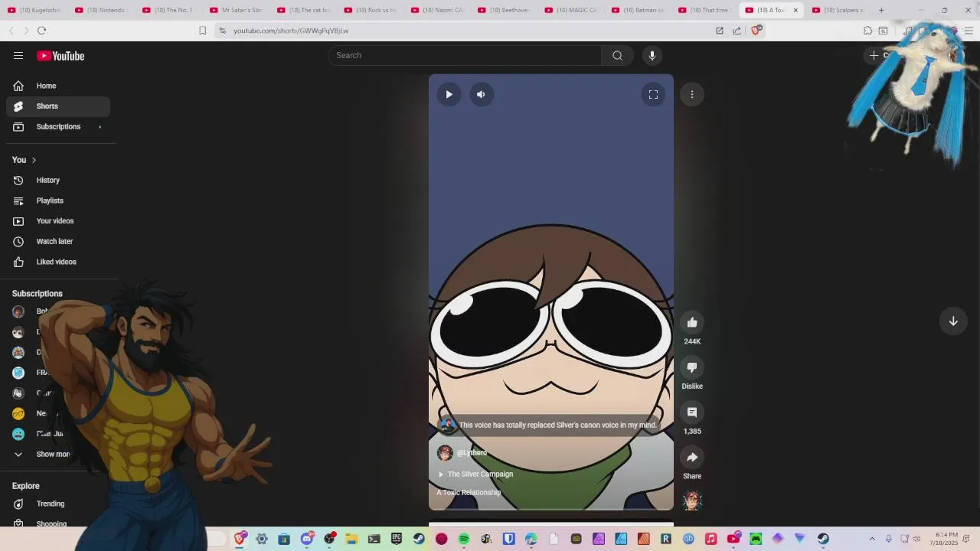Enter fullscreen for the Short
The height and width of the screenshot is (551, 980).
coord(653,94)
